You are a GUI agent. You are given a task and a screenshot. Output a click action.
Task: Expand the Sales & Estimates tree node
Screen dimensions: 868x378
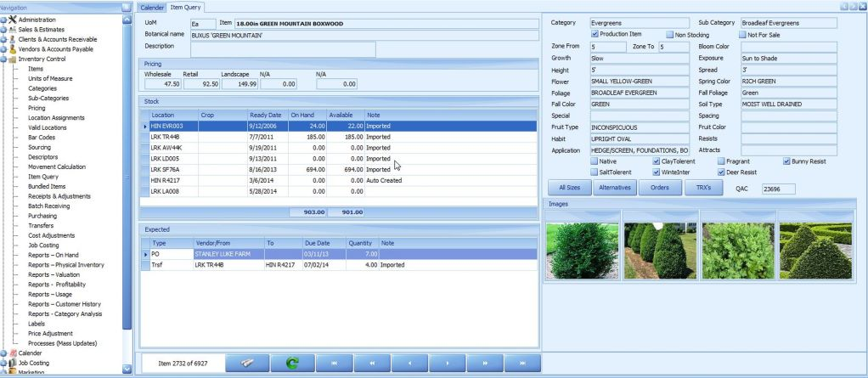click(x=3, y=29)
